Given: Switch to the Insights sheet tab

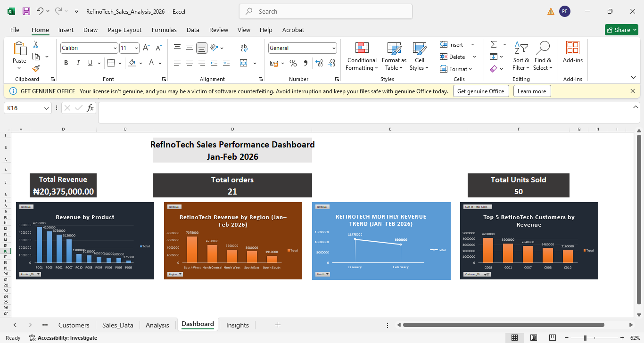Looking at the screenshot, I should 237,325.
